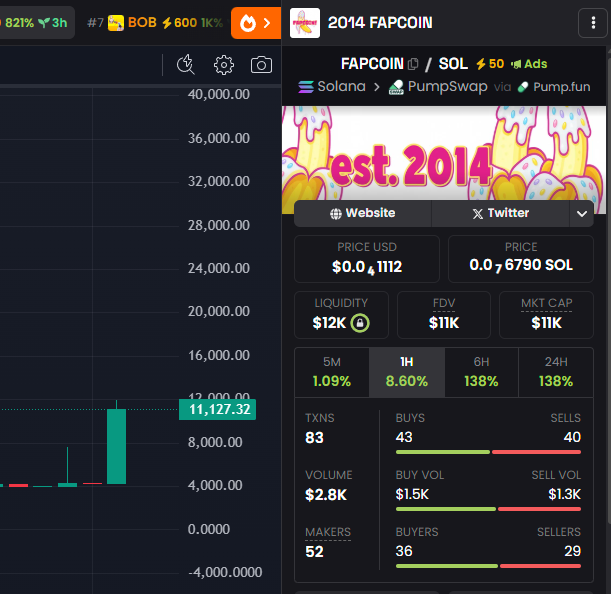
Task: Click the BOB #7 trending token
Action: pos(155,23)
